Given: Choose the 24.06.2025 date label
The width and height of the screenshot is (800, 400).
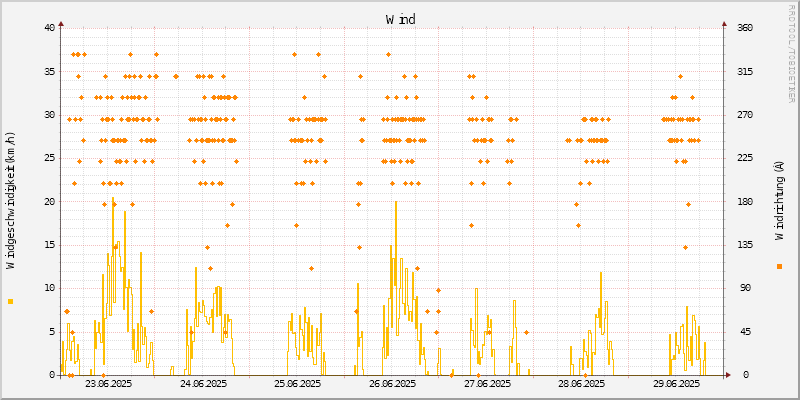Looking at the screenshot, I should [x=203, y=384].
